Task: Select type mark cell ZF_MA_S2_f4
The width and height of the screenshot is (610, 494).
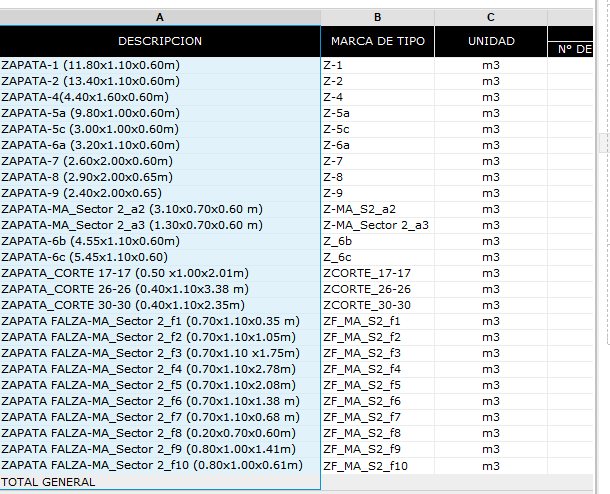Action: pos(377,369)
